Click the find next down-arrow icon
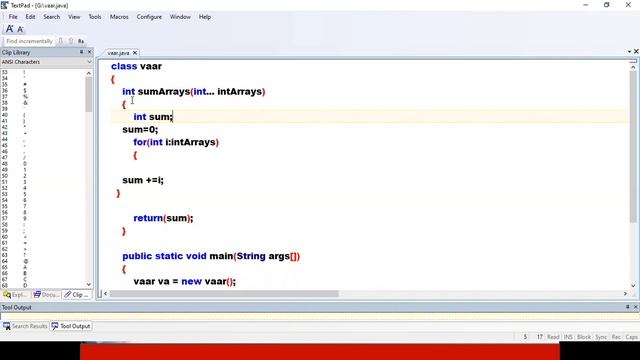The height and width of the screenshot is (360, 640). point(60,41)
